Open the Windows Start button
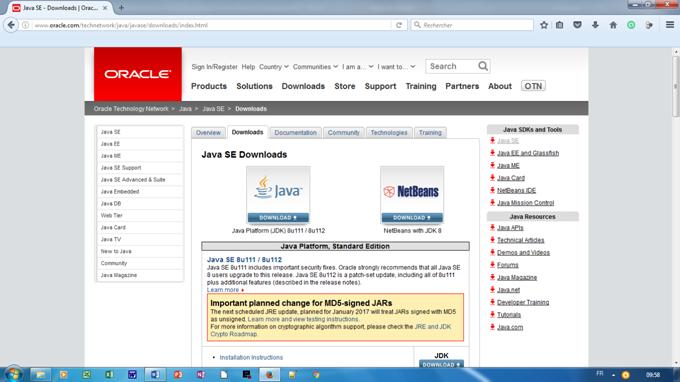This screenshot has width=680, height=382. click(13, 374)
